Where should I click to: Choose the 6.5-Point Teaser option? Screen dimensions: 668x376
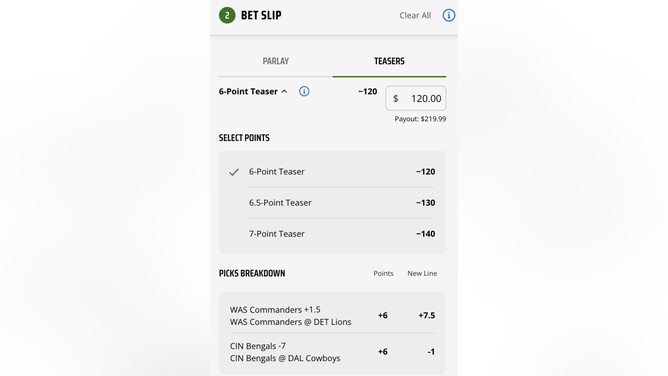[x=332, y=203]
